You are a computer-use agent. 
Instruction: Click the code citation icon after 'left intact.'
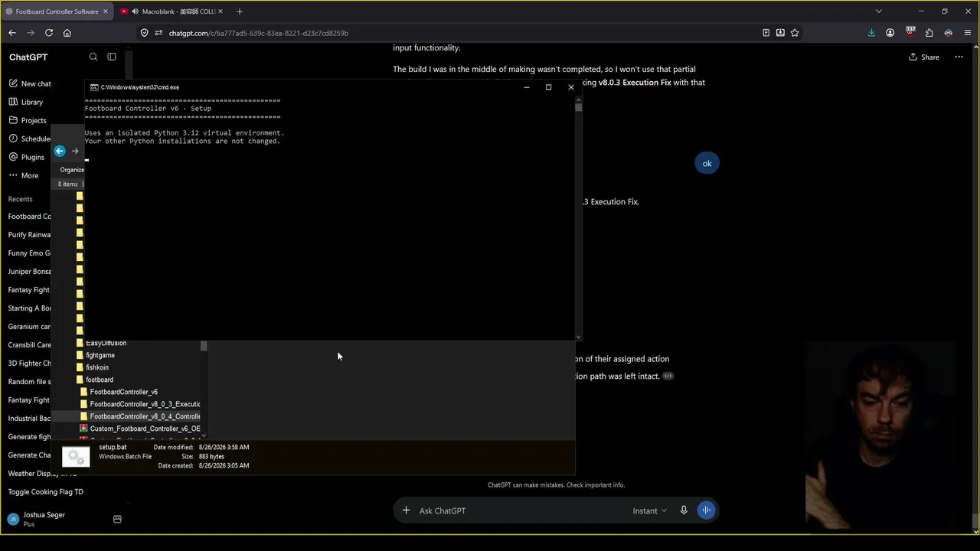click(668, 376)
